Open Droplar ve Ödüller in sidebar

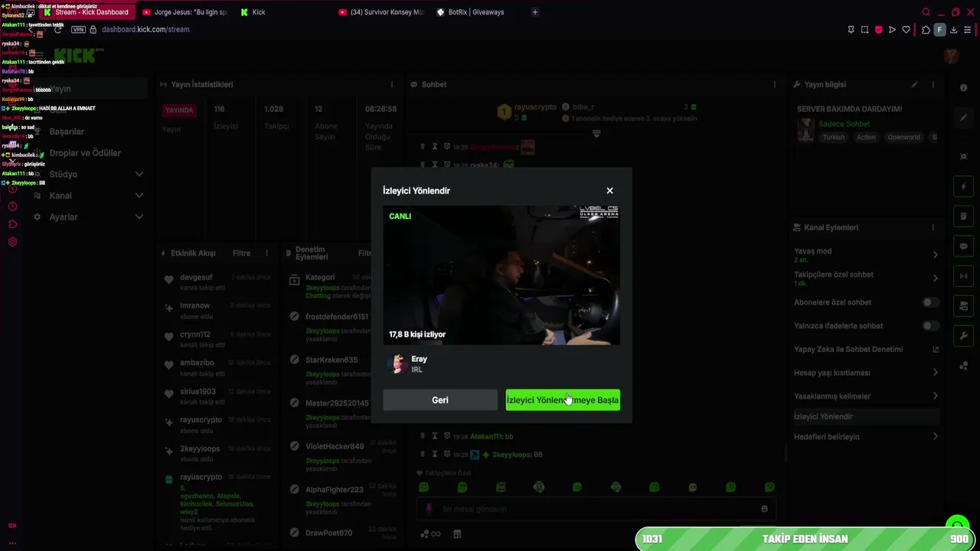point(85,153)
